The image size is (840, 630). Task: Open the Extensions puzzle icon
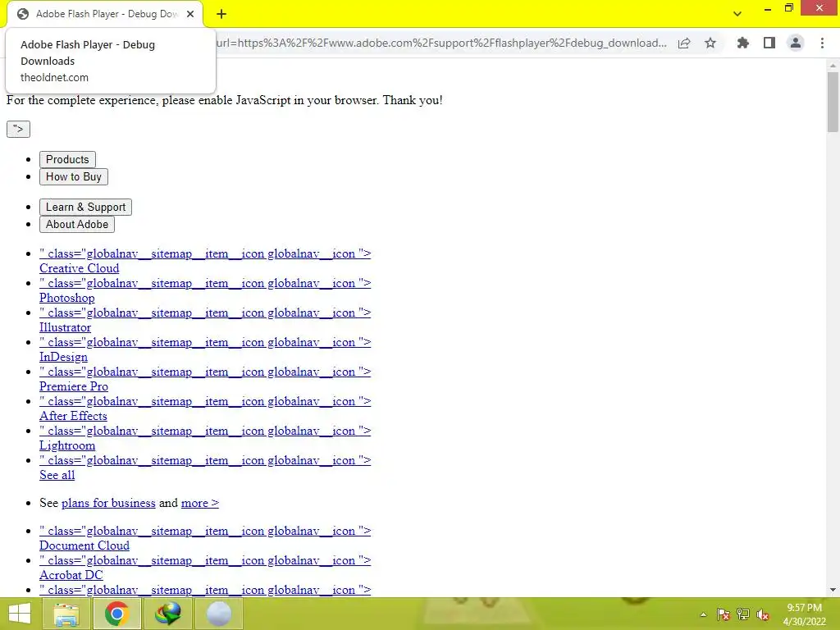coord(743,43)
